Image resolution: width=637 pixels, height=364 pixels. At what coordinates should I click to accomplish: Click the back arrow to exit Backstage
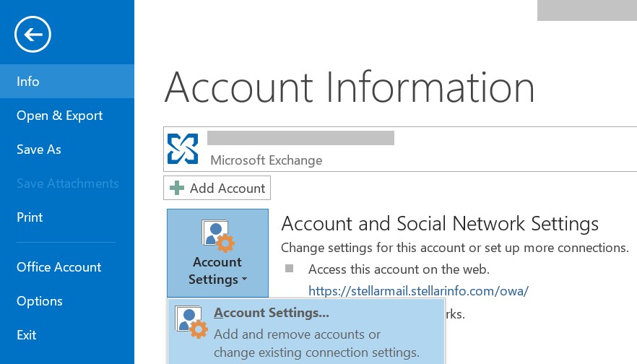pyautogui.click(x=33, y=34)
